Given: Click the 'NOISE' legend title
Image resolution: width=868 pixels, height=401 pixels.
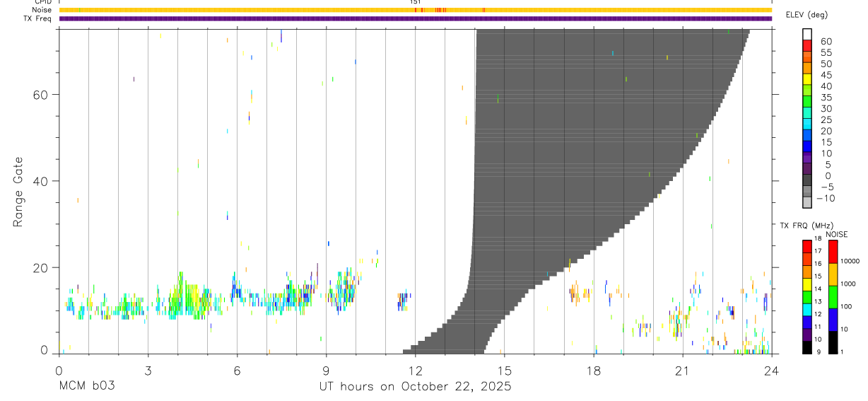Looking at the screenshot, I should [836, 234].
